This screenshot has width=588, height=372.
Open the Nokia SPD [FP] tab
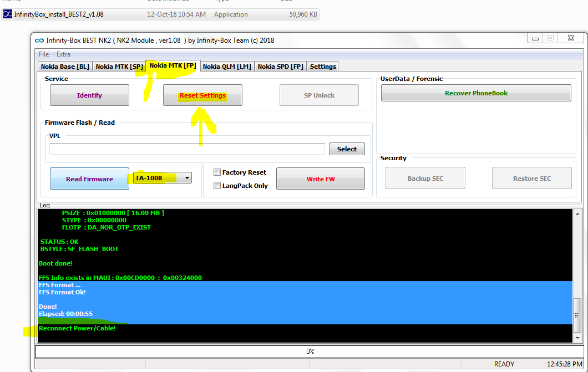point(281,67)
